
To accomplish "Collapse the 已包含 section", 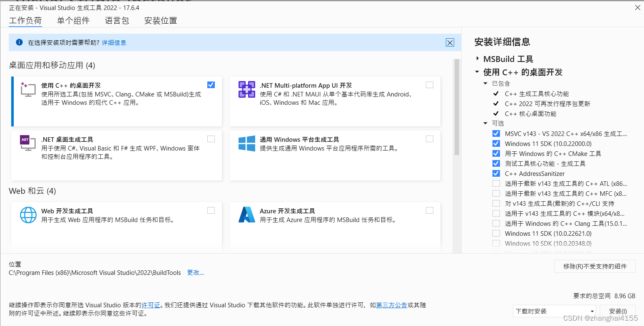I will (485, 83).
